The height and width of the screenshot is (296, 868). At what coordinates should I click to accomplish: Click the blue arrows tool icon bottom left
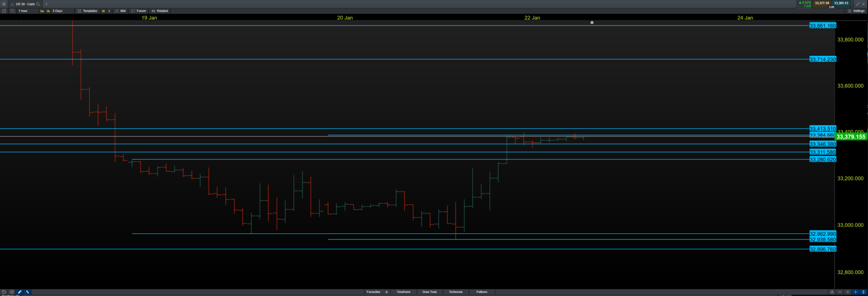(28, 292)
